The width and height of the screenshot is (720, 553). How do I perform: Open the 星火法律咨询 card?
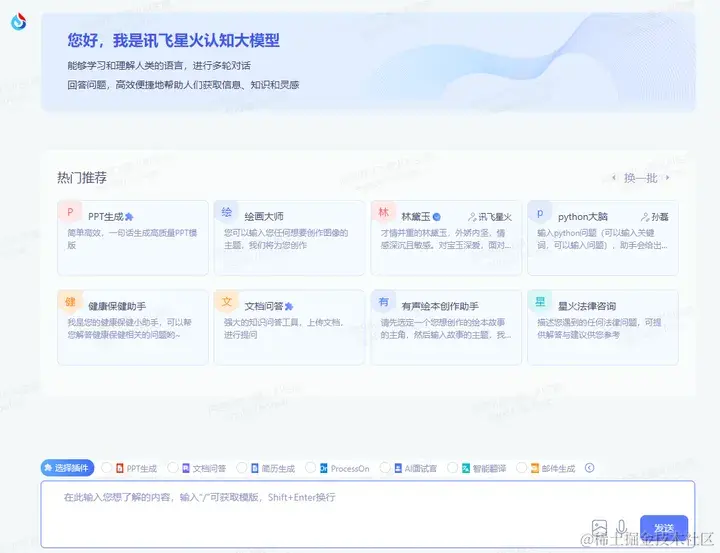click(603, 327)
